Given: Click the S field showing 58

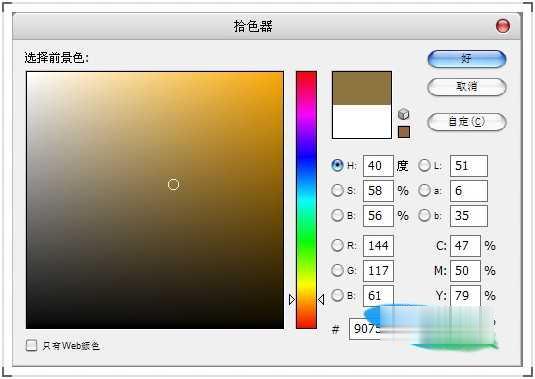Looking at the screenshot, I should [x=378, y=191].
